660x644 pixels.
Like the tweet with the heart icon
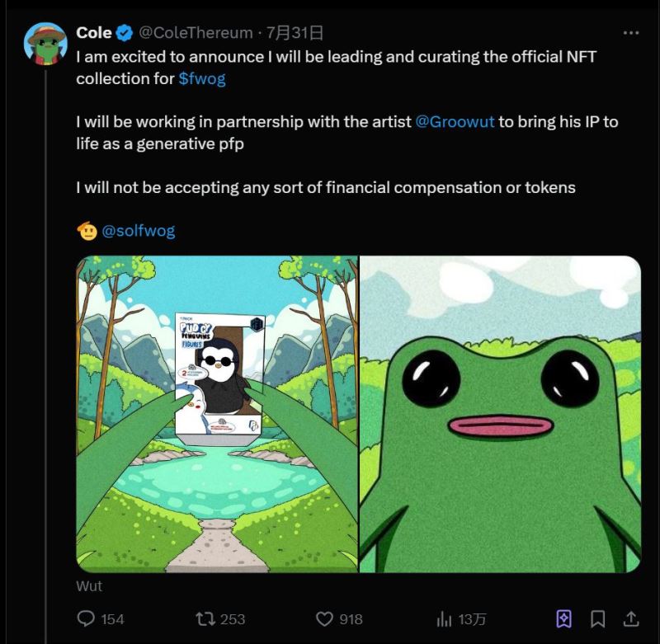tap(326, 618)
